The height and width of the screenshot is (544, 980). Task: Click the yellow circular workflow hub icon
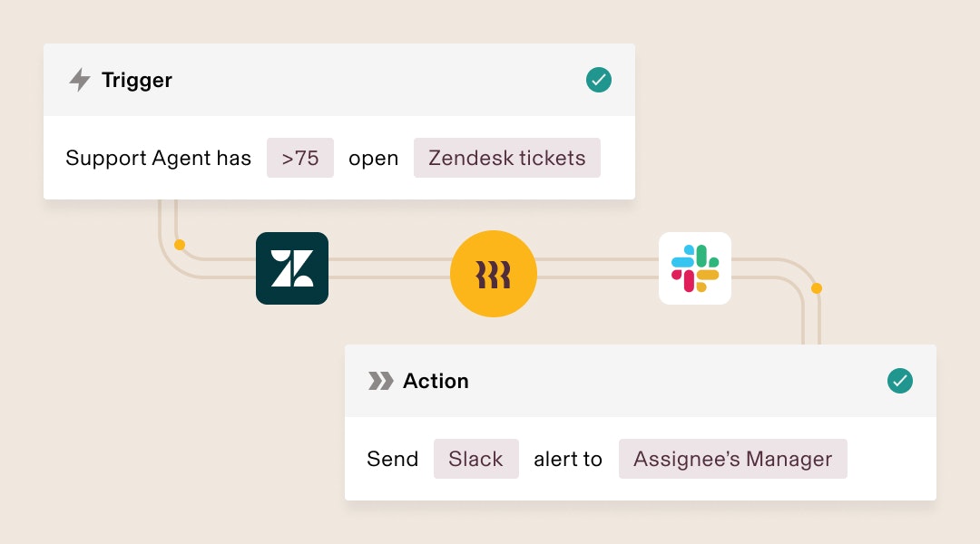[494, 274]
